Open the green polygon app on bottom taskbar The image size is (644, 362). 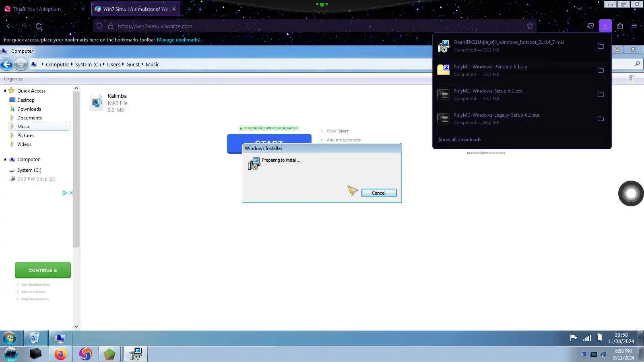pyautogui.click(x=109, y=354)
